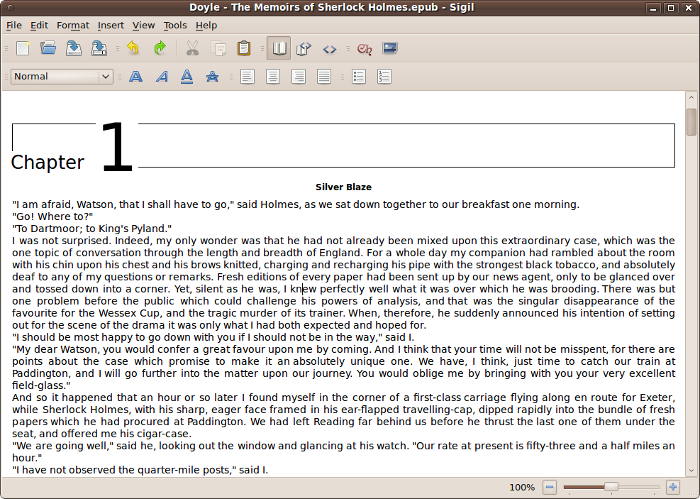This screenshot has width=700, height=499.
Task: Click the line about quarter-mile posts
Action: pos(140,470)
